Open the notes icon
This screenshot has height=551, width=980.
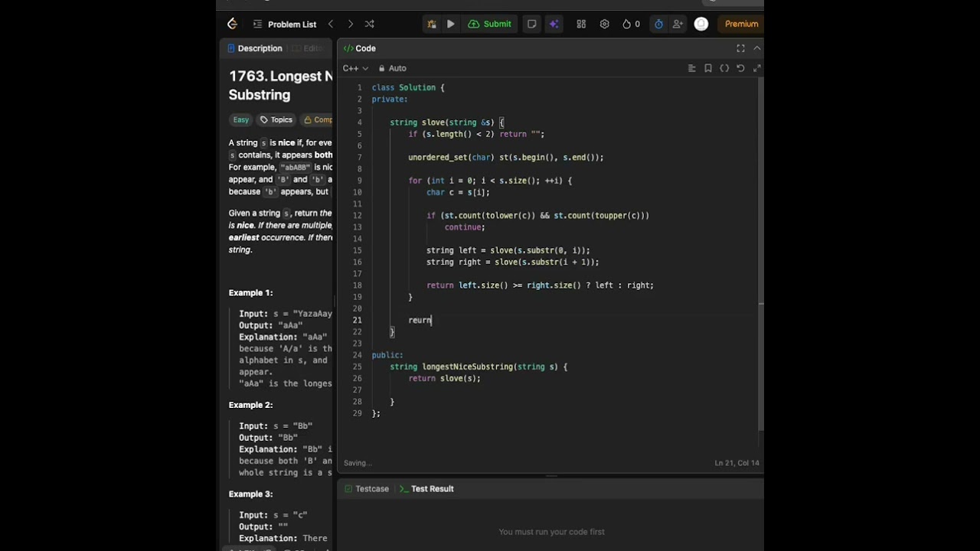(531, 24)
